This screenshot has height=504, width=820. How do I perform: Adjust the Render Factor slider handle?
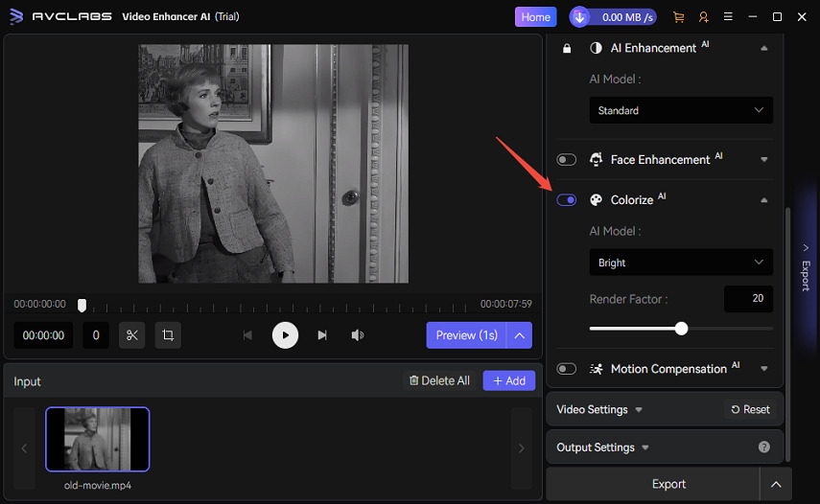(681, 329)
